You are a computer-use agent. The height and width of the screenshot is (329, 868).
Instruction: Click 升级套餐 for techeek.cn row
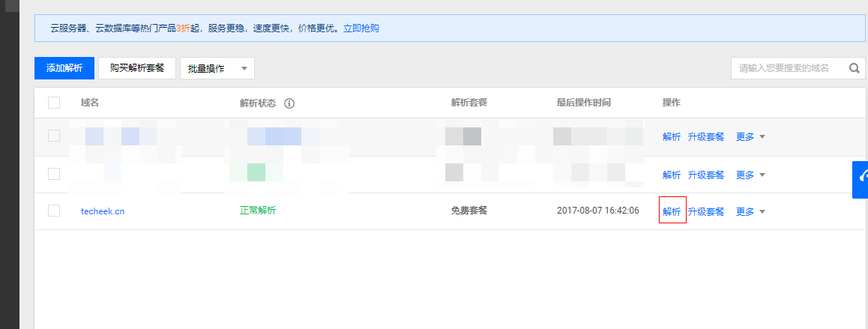[x=706, y=211]
